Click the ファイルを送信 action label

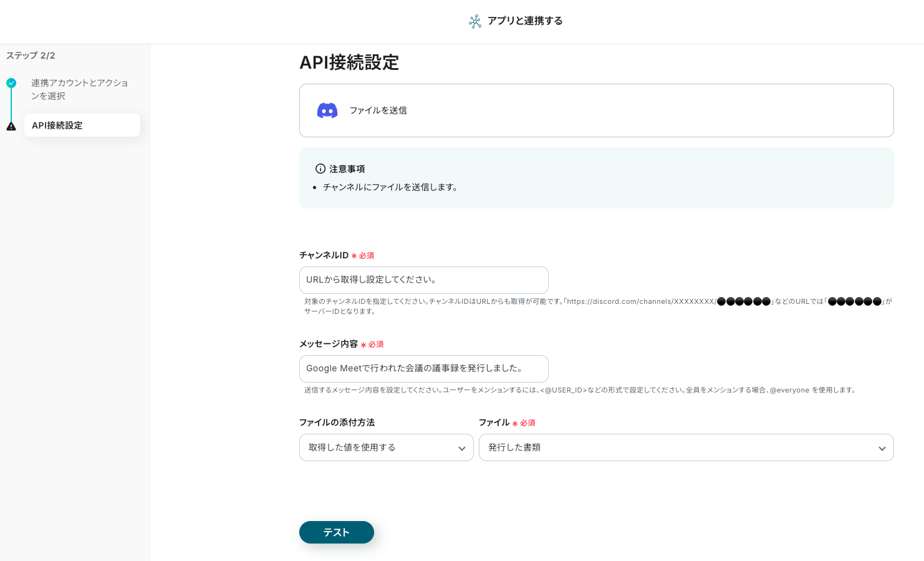pyautogui.click(x=378, y=110)
